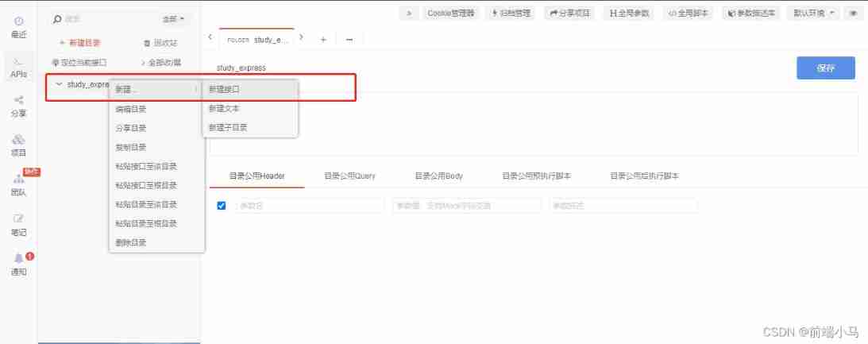
Task: Focus the 参数描述 parameter description field
Action: [x=623, y=206]
